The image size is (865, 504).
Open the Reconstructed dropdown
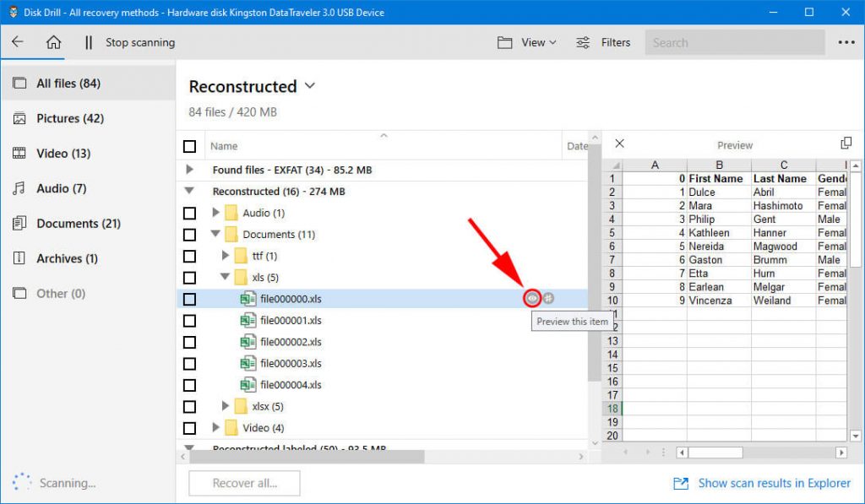coord(309,86)
